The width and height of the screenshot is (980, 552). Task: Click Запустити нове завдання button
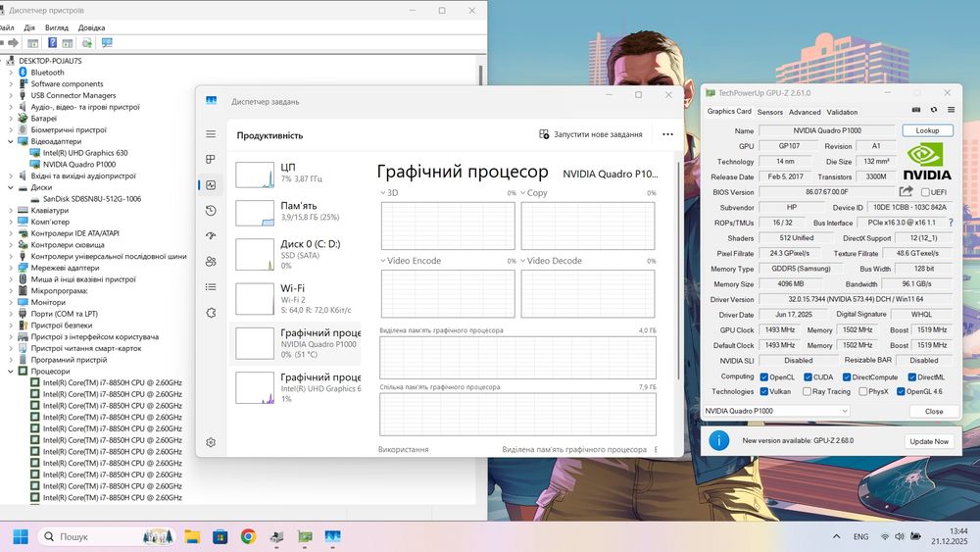click(591, 134)
